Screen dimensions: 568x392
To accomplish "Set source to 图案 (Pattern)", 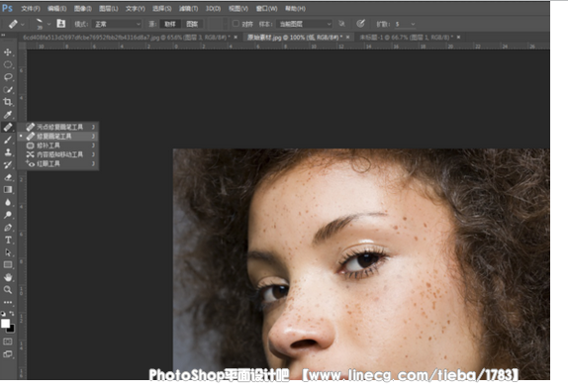I will 192,24.
